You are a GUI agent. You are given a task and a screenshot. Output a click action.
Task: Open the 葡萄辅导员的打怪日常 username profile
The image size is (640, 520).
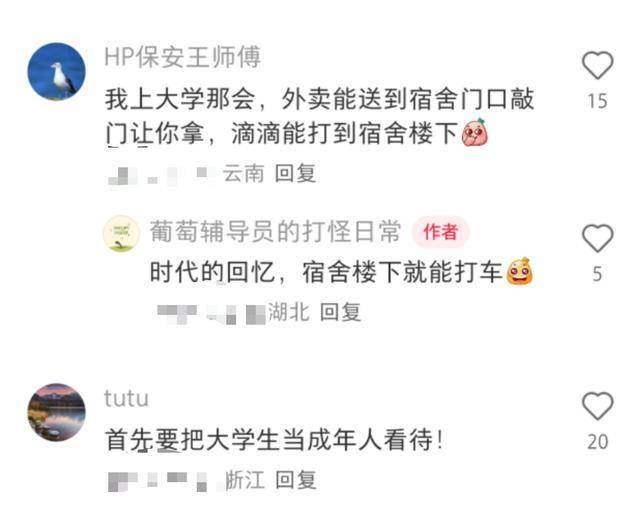tap(276, 232)
